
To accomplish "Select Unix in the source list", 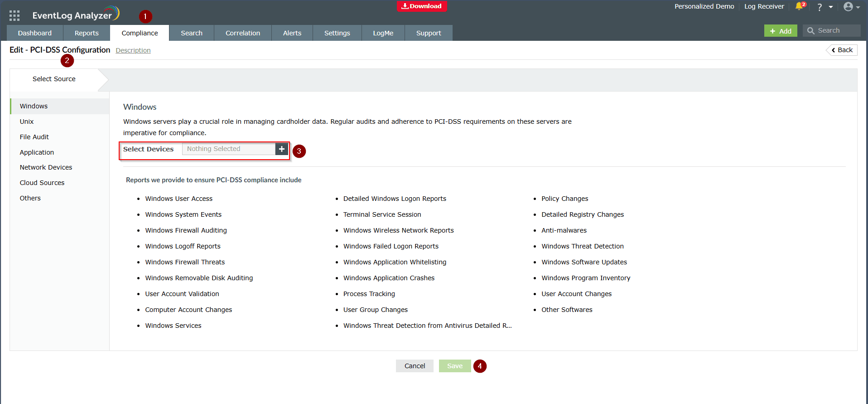I will click(27, 122).
